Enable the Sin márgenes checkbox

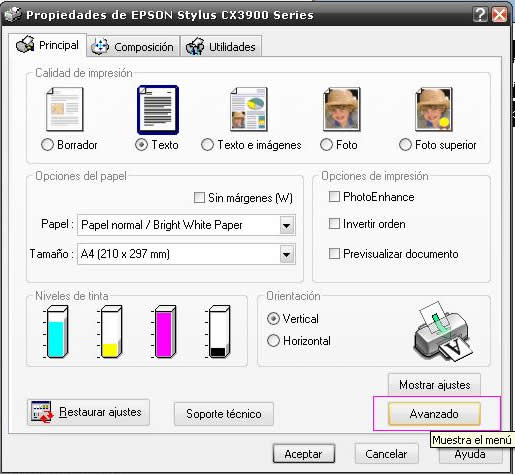pyautogui.click(x=199, y=197)
